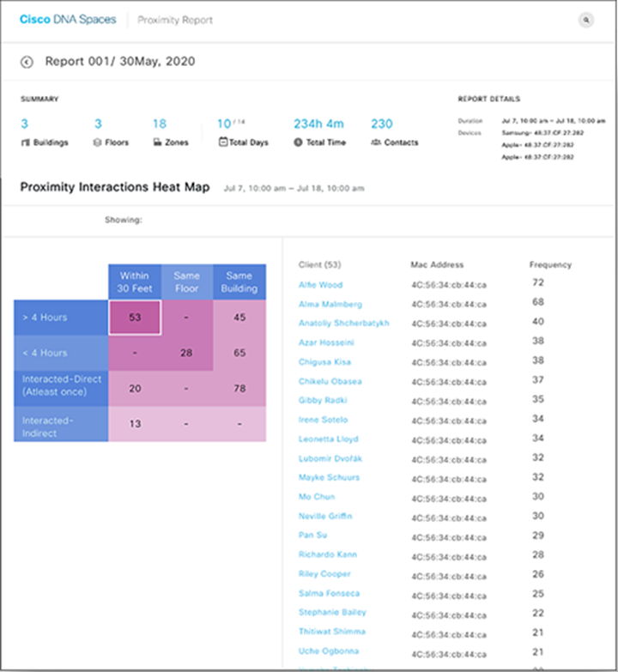Open client Azar Hosseini
This screenshot has height=672, width=618.
(326, 342)
